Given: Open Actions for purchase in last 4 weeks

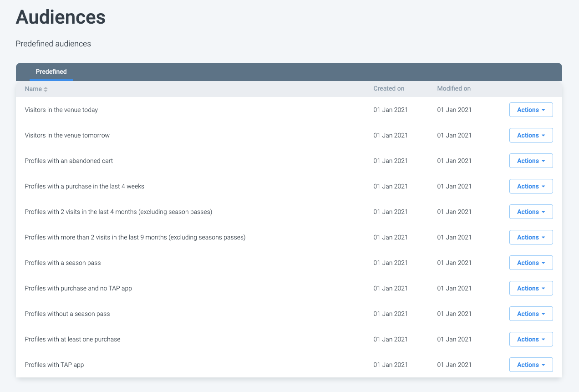Looking at the screenshot, I should tap(531, 186).
